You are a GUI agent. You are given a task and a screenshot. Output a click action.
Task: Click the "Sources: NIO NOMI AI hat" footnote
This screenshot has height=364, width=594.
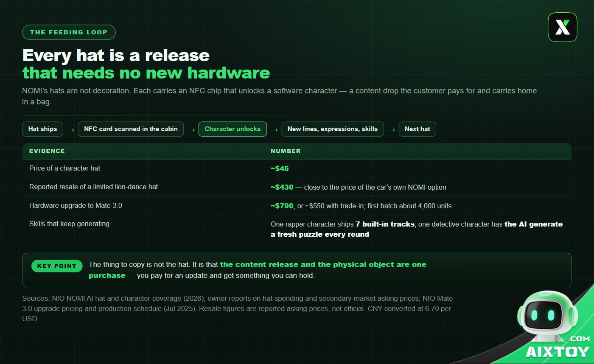(x=238, y=308)
